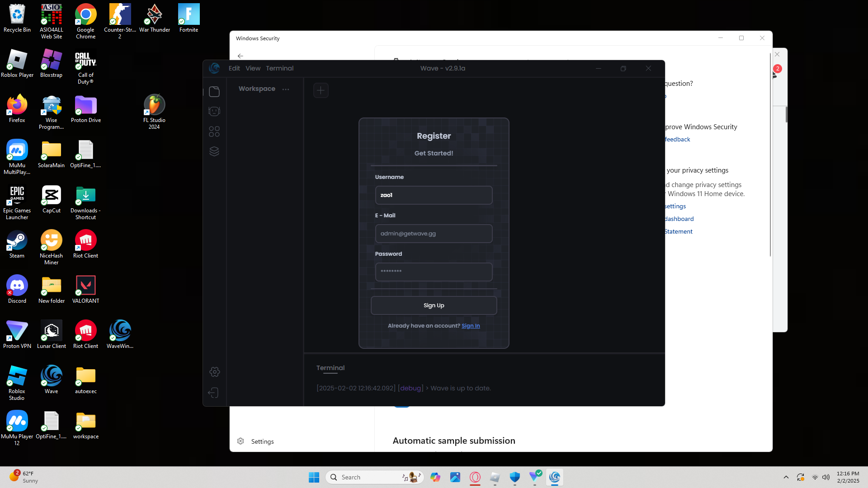Click the Wave logo in the title bar
The height and width of the screenshot is (488, 868).
[214, 68]
